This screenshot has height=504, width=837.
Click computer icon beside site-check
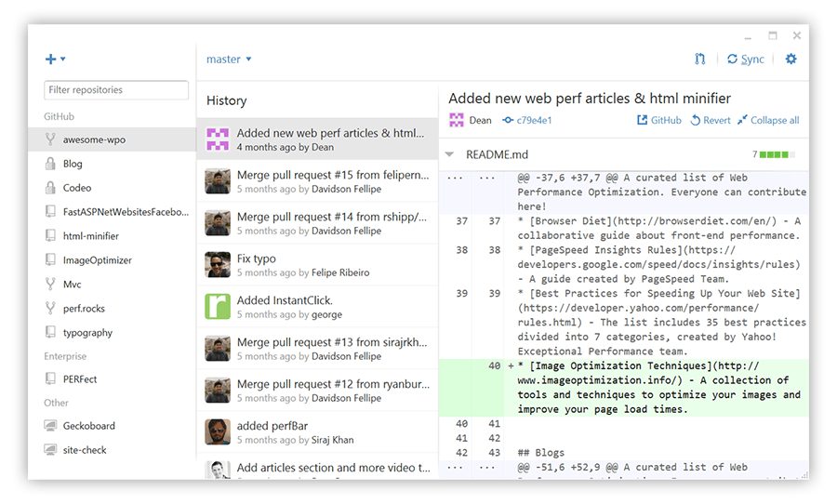[50, 449]
